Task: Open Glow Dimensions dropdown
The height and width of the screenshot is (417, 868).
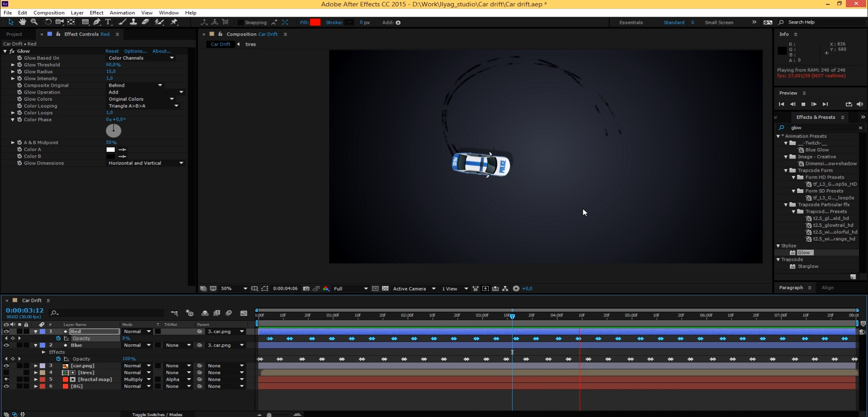Action: [x=146, y=163]
